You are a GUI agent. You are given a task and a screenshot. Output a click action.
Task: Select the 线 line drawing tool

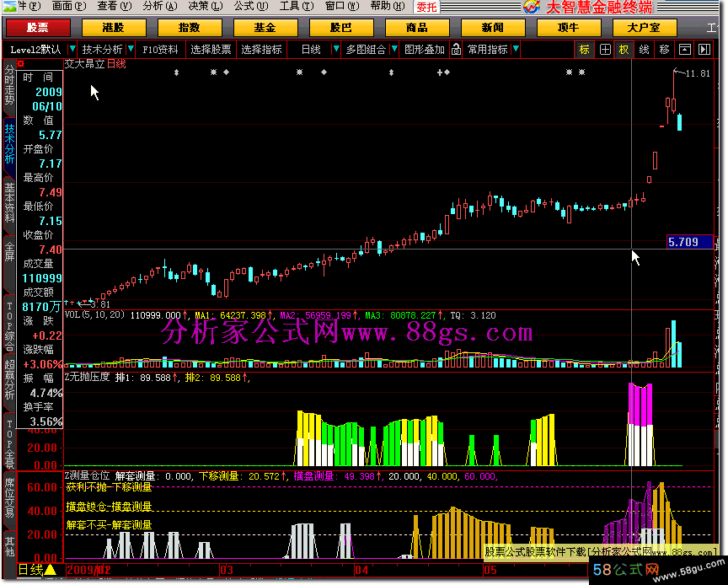pos(644,49)
